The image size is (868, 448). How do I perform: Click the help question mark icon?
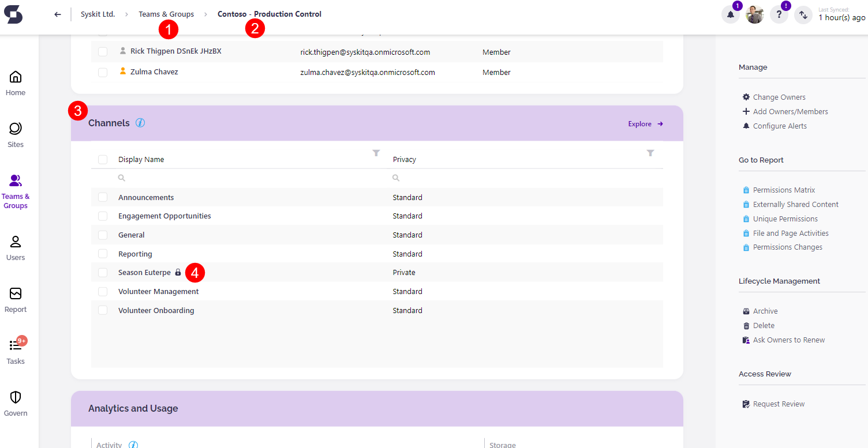[779, 14]
